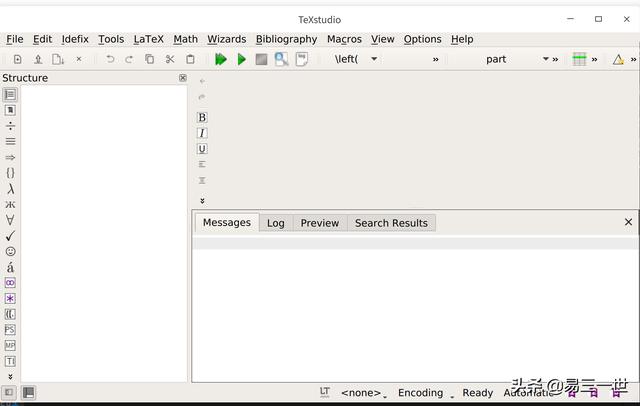
Task: Save the document using toolbar icon
Action: (58, 60)
